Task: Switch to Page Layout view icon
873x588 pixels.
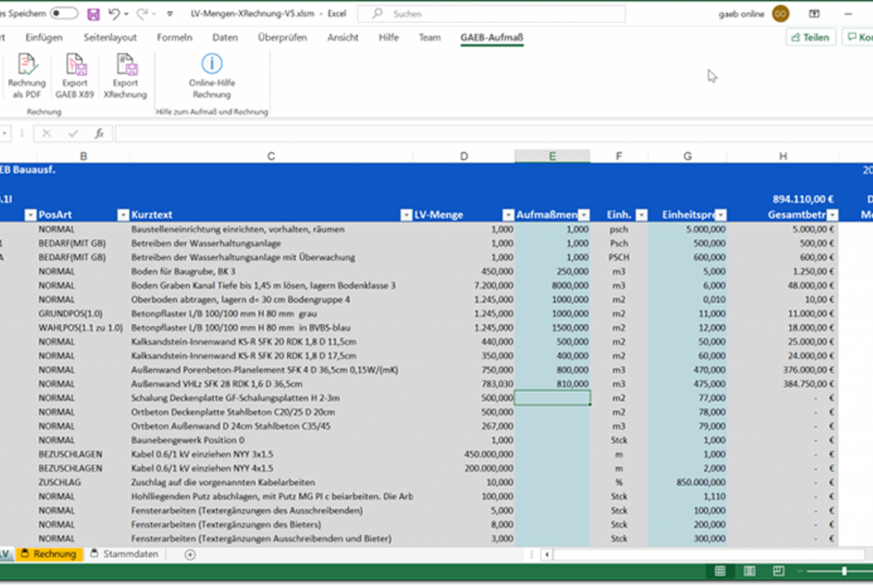Action: click(749, 571)
